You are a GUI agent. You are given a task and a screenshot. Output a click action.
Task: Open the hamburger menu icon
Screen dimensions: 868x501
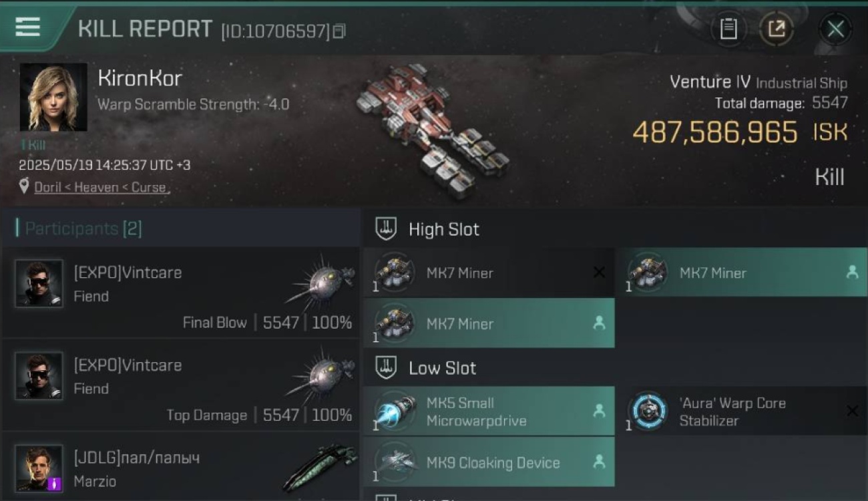(27, 27)
